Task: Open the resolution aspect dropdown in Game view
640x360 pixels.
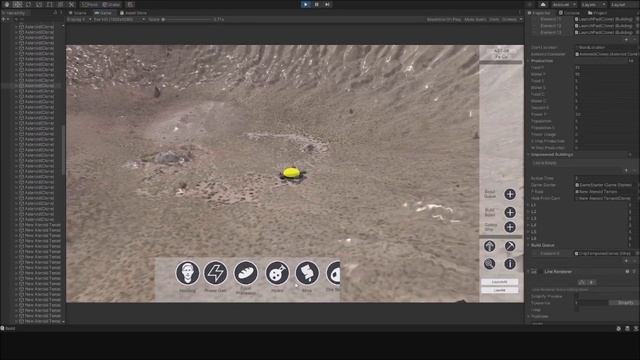Action: (119, 19)
